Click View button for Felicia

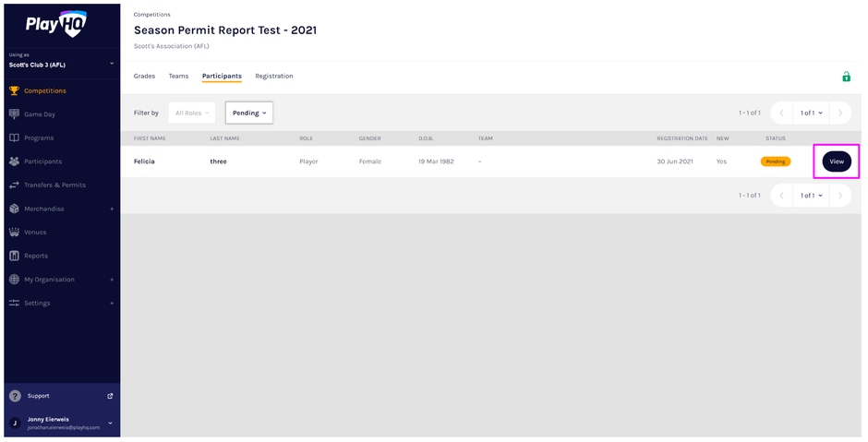[836, 161]
